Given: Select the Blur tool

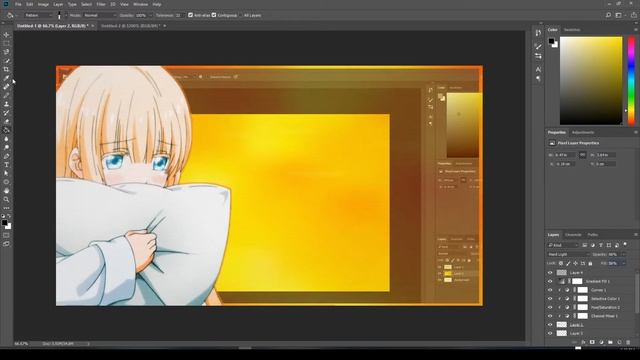Looking at the screenshot, I should [x=6, y=139].
